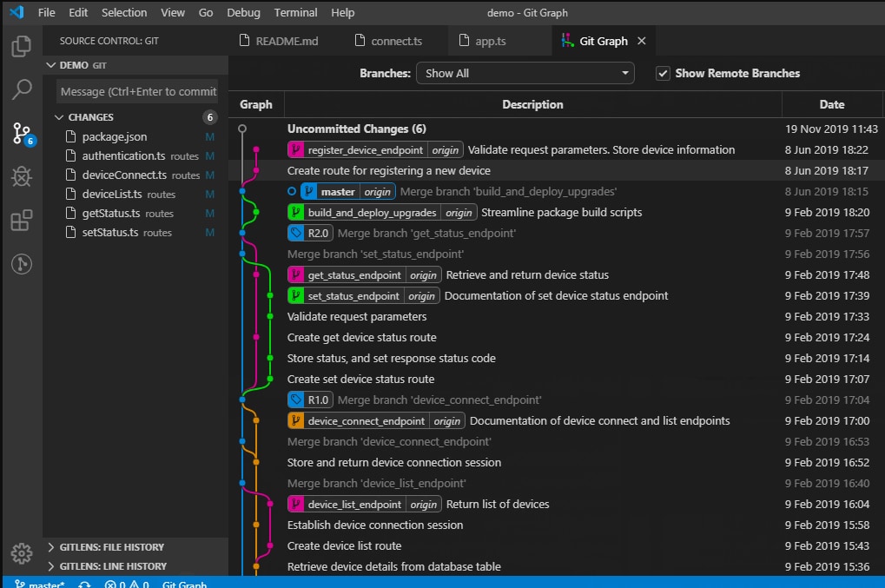This screenshot has width=885, height=588.
Task: Click the package.json file icon
Action: [x=70, y=136]
